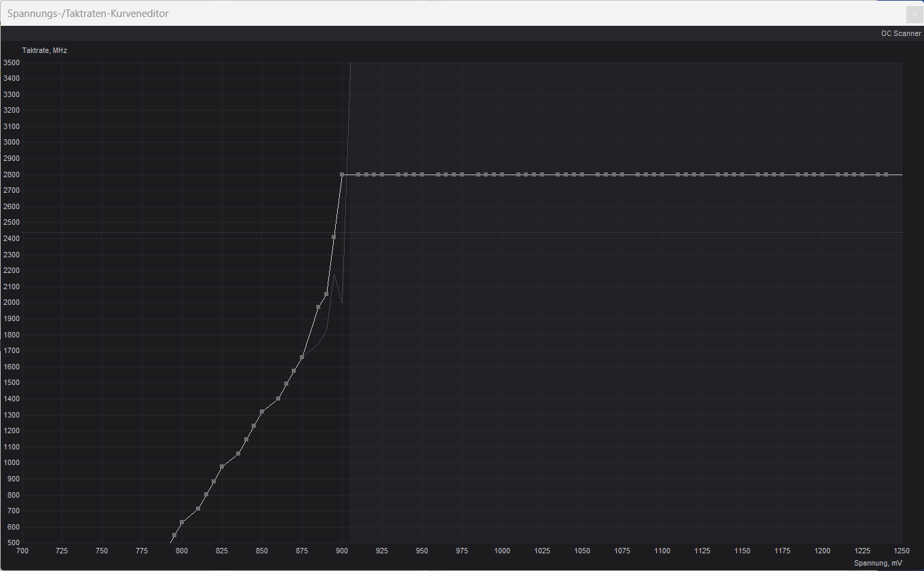Select the flat-line curve point at 1050 mV
Screen dimensions: 924x571
pyautogui.click(x=582, y=174)
